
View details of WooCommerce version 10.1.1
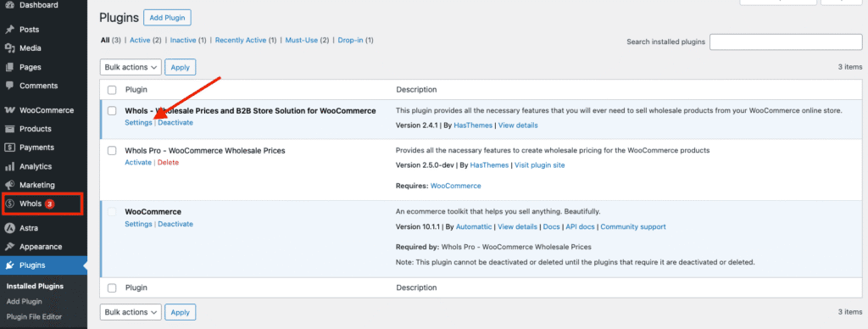click(x=517, y=226)
